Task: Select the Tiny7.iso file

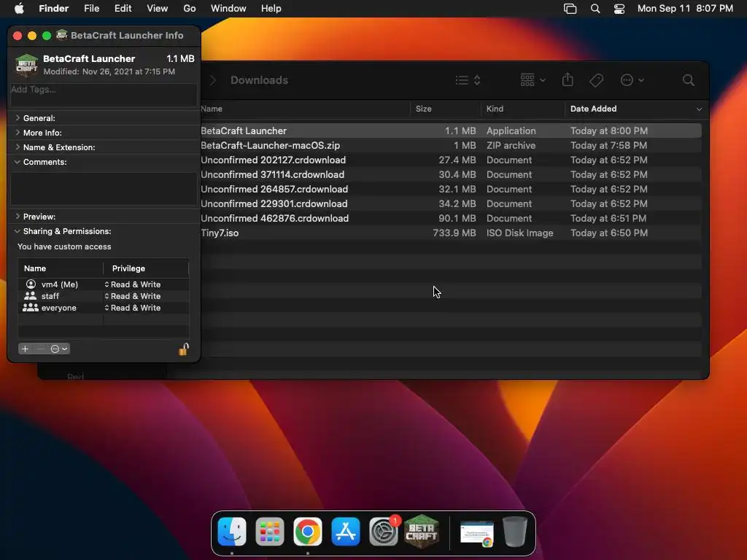Action: pos(451,233)
